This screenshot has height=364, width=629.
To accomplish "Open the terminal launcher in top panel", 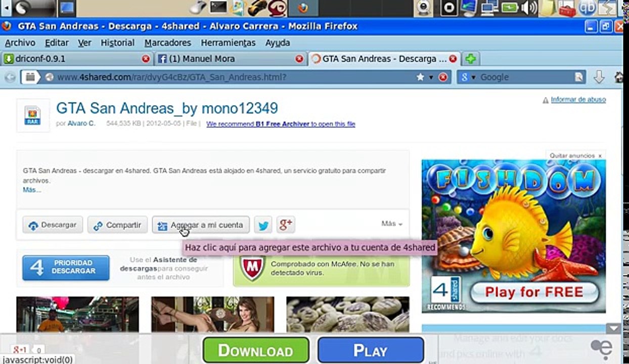I will pyautogui.click(x=218, y=8).
